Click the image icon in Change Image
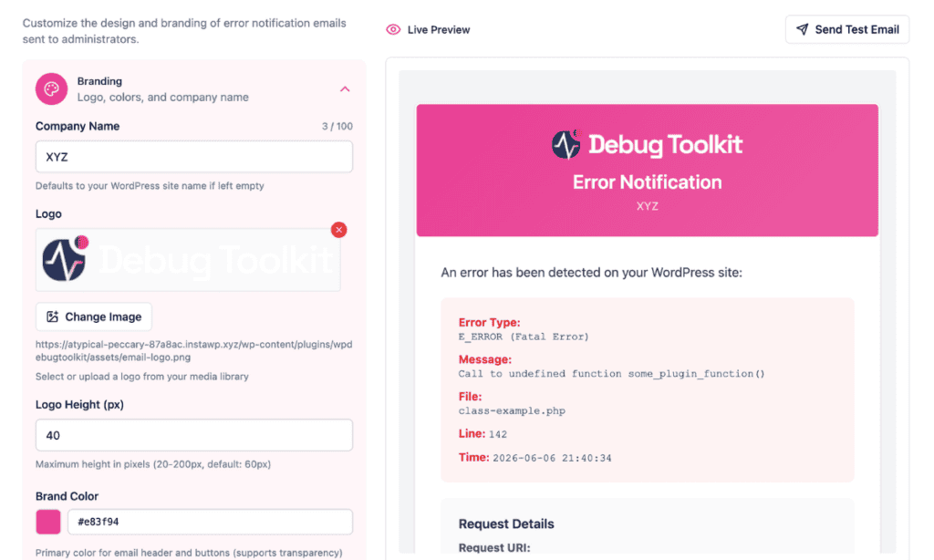The image size is (934, 560). 52,316
